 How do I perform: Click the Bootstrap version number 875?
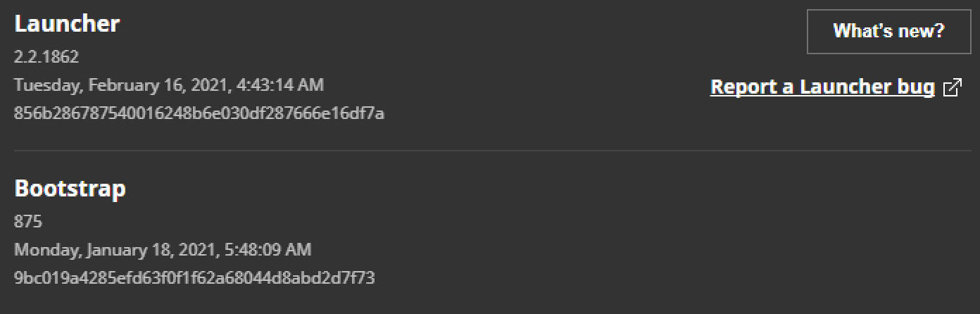[28, 222]
